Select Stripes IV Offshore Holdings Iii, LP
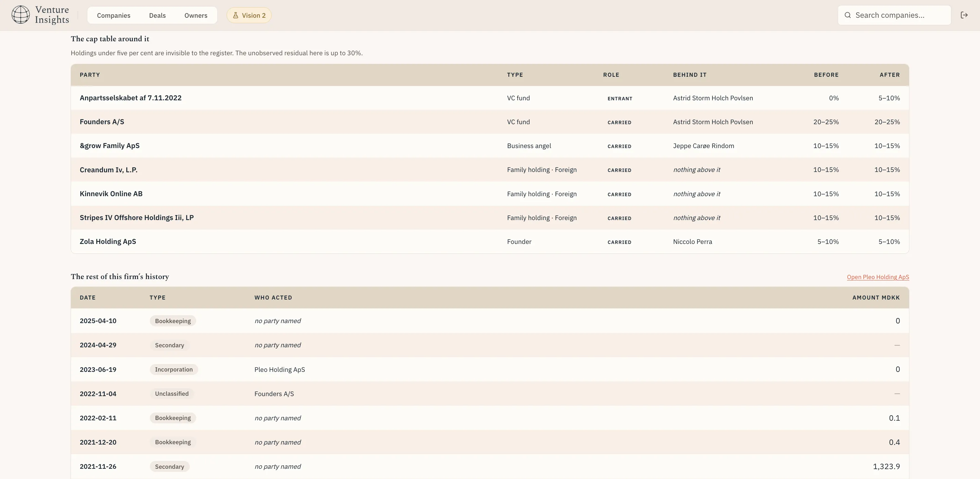The height and width of the screenshot is (479, 980). [136, 218]
